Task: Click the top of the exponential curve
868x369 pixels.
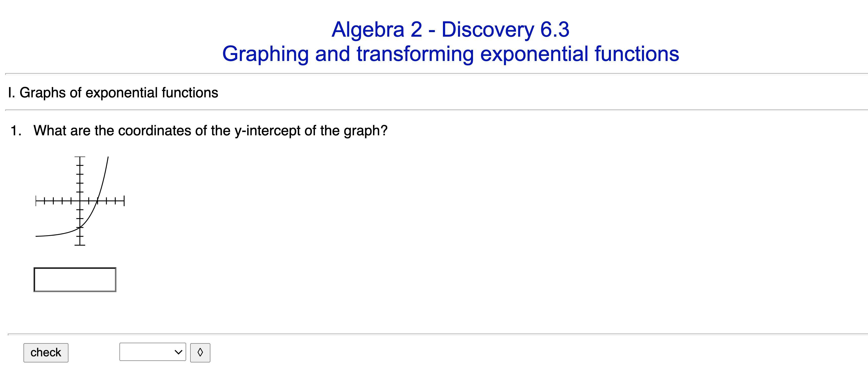Action: (108, 158)
